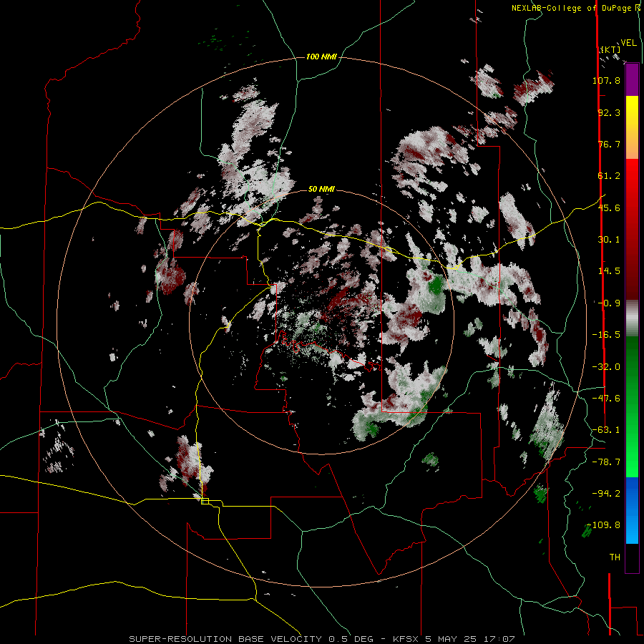
Task: Click the -16.5 velocity value
Action: 606,335
